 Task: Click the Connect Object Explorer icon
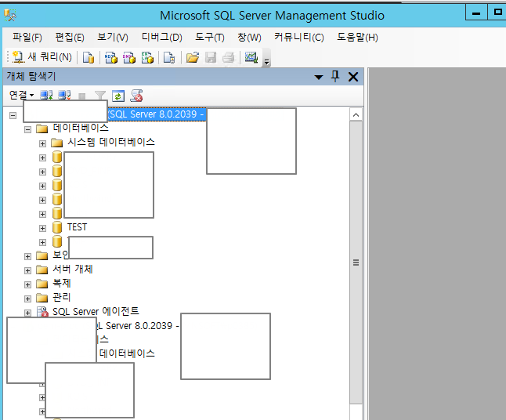(46, 96)
